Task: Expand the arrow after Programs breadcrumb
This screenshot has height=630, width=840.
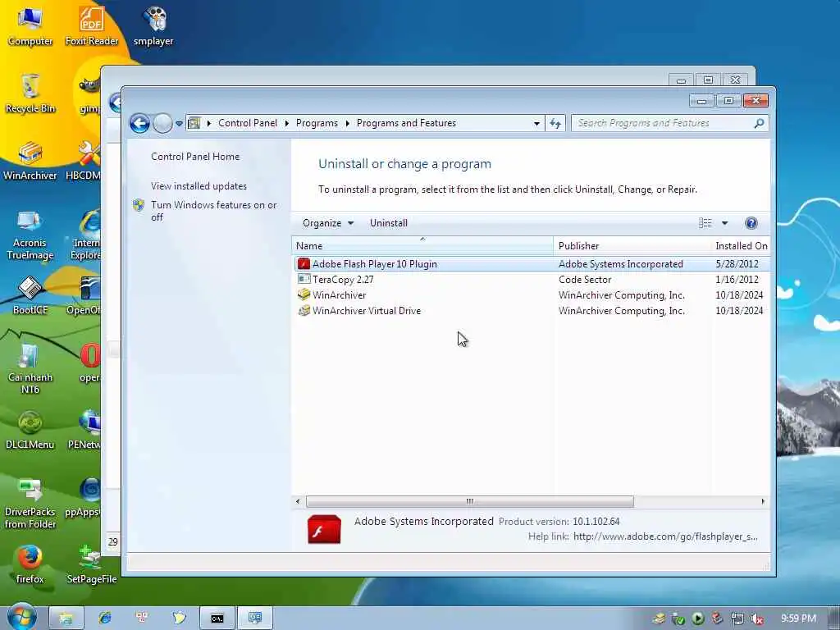Action: [347, 123]
